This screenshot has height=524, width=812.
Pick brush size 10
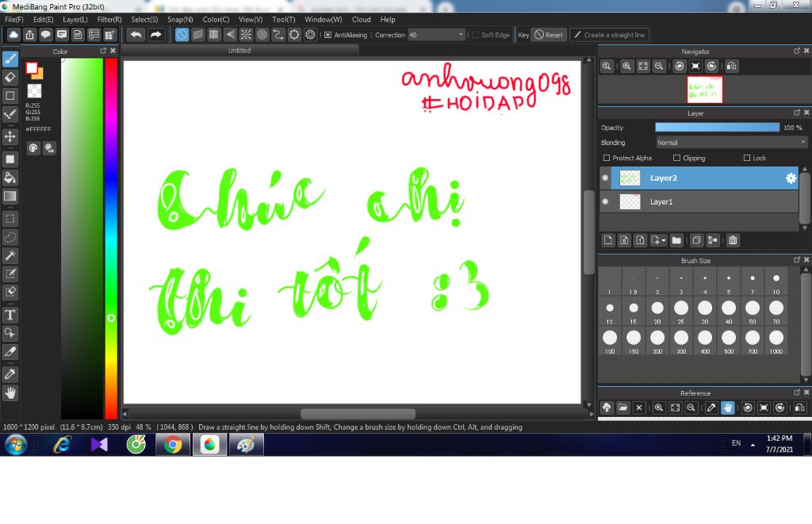776,281
